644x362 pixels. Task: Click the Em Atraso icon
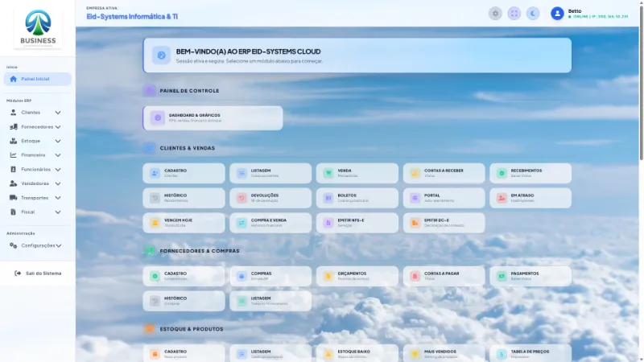click(502, 198)
